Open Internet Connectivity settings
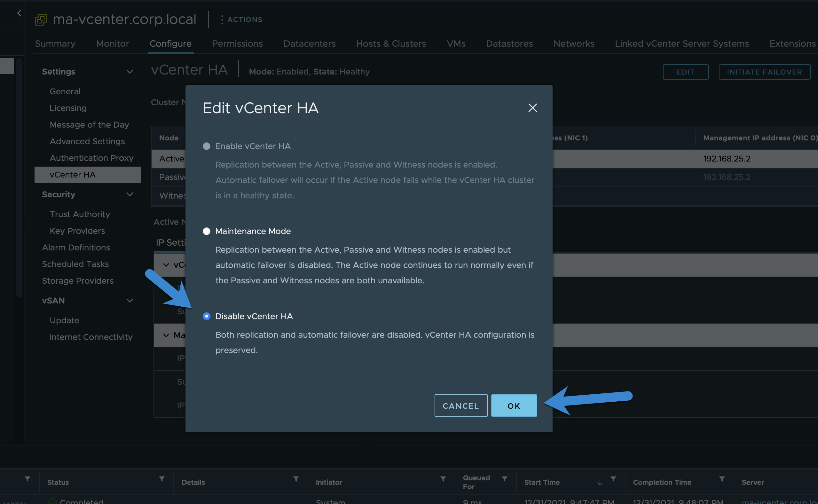 click(91, 337)
